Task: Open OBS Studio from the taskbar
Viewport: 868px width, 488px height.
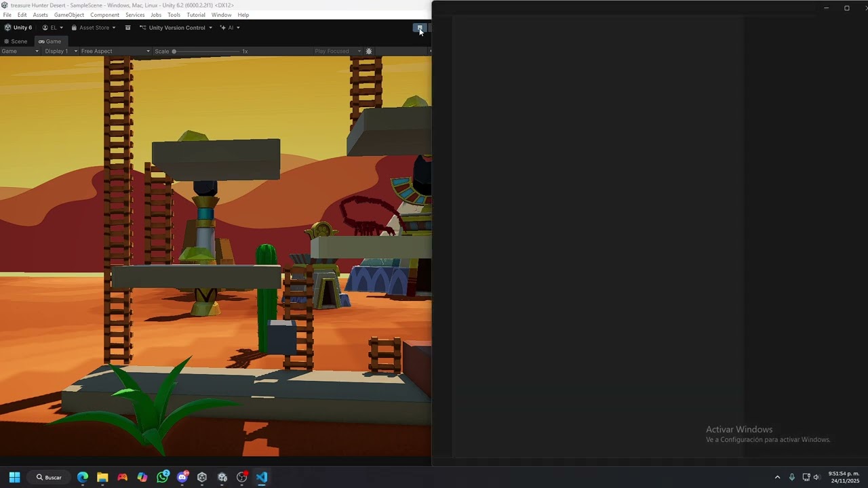Action: coord(242,477)
